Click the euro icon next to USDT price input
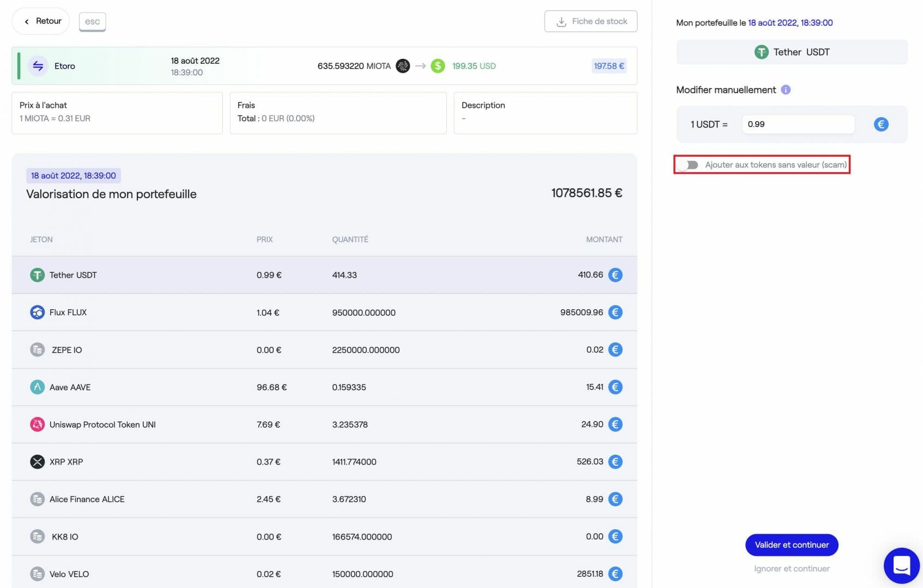Viewport: 923px width, 588px height. (x=881, y=124)
